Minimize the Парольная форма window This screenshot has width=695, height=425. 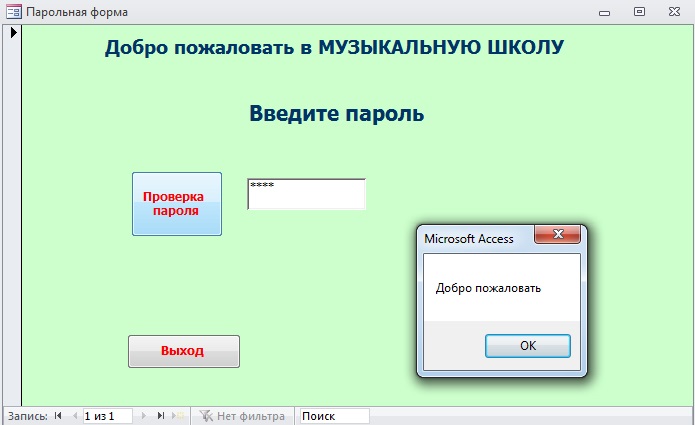[605, 12]
